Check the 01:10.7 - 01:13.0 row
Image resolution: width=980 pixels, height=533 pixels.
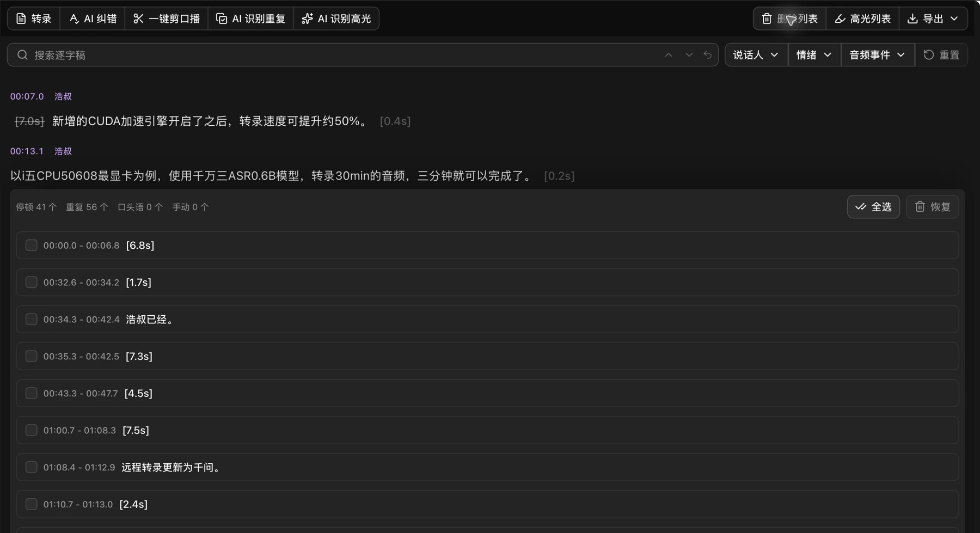[x=32, y=505]
